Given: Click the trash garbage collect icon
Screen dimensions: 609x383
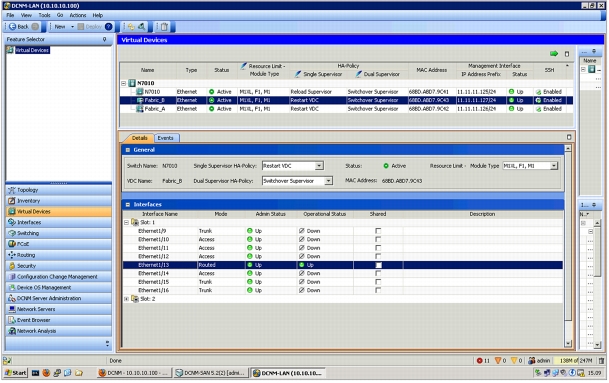Looking at the screenshot, I should 602,361.
